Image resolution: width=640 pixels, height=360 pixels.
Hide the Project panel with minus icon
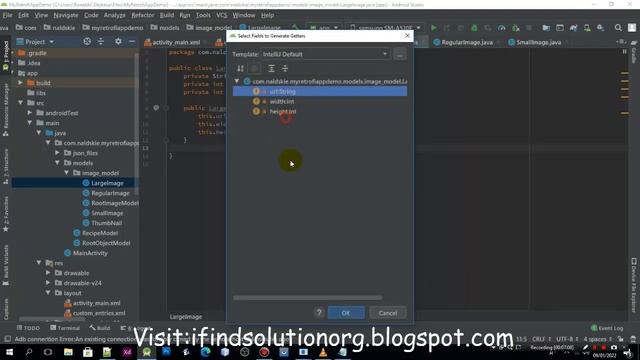[132, 42]
